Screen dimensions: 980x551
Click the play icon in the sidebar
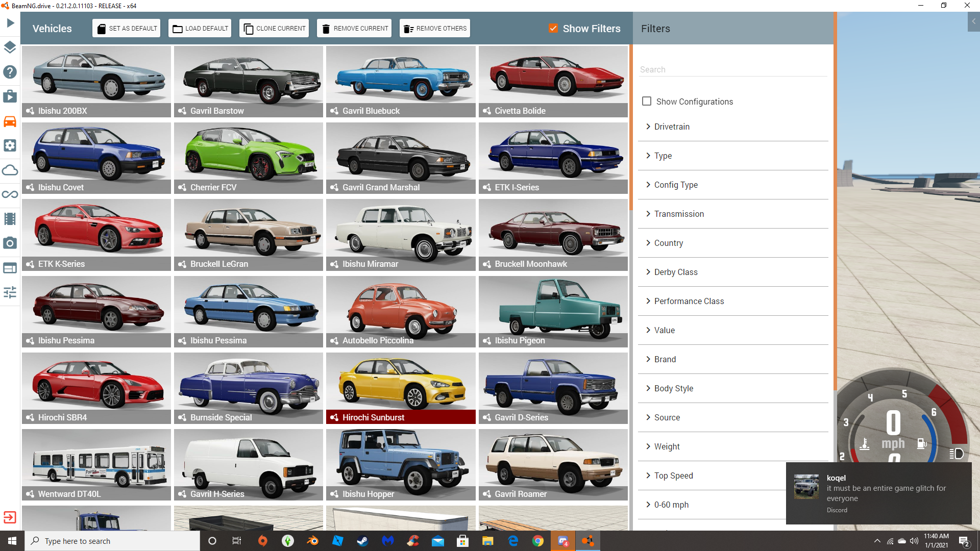10,23
